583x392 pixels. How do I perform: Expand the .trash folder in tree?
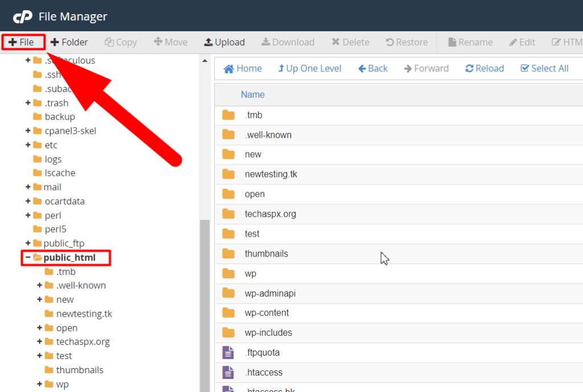(x=28, y=102)
